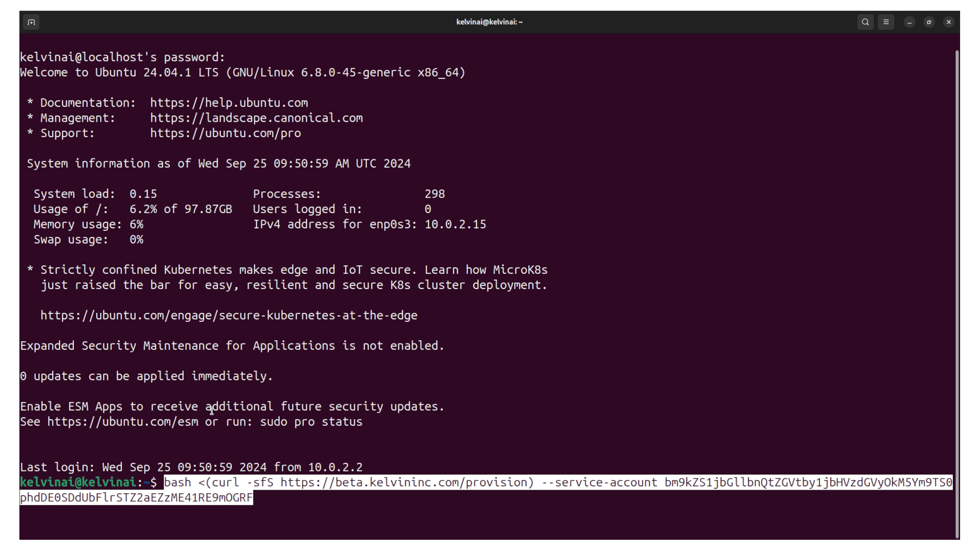Open a new terminal tab
Viewport: 980px width, 551px height.
[x=31, y=22]
